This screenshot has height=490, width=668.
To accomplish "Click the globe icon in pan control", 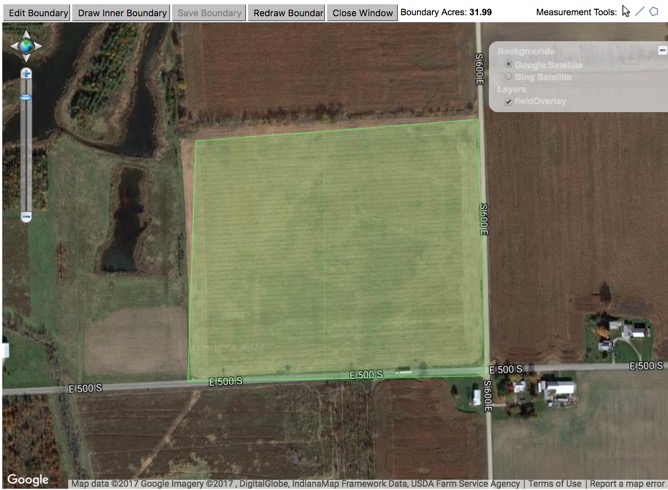I will (x=26, y=46).
